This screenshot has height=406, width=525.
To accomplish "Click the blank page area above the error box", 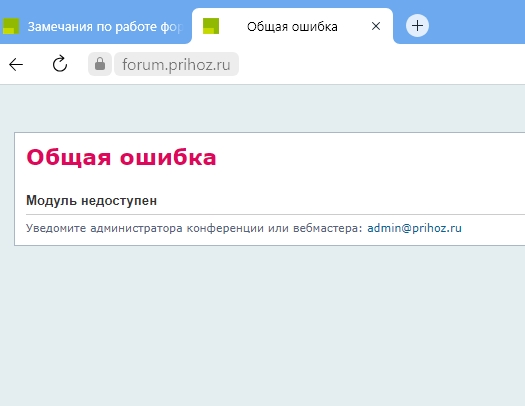I will coord(262,108).
